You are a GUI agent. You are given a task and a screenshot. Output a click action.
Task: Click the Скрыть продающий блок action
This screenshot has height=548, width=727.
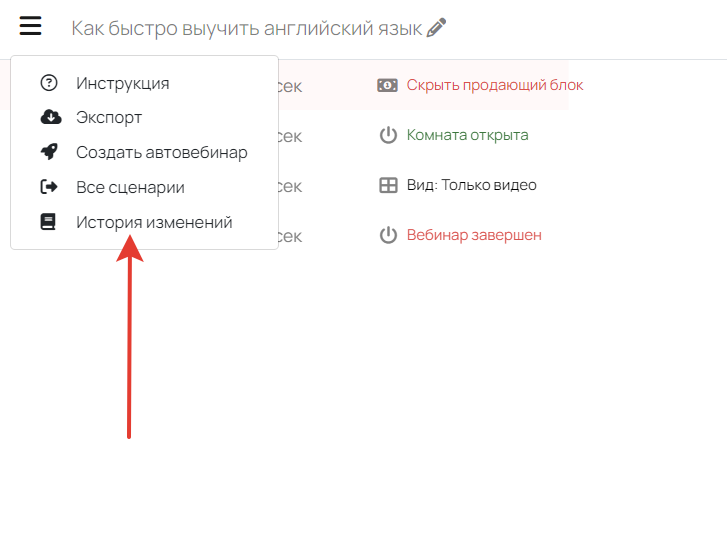(x=495, y=85)
